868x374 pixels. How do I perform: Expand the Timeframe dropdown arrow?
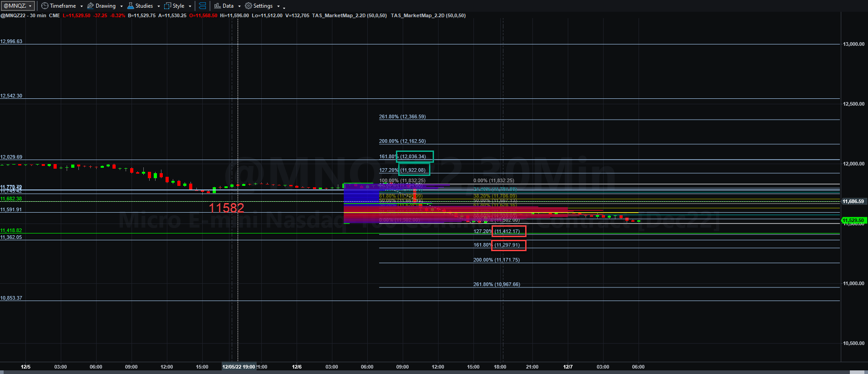82,6
